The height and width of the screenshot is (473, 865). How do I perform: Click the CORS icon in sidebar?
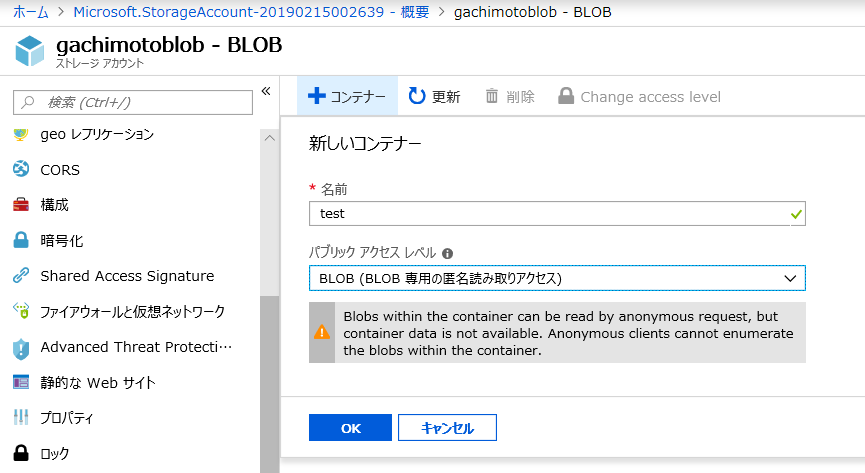point(21,169)
